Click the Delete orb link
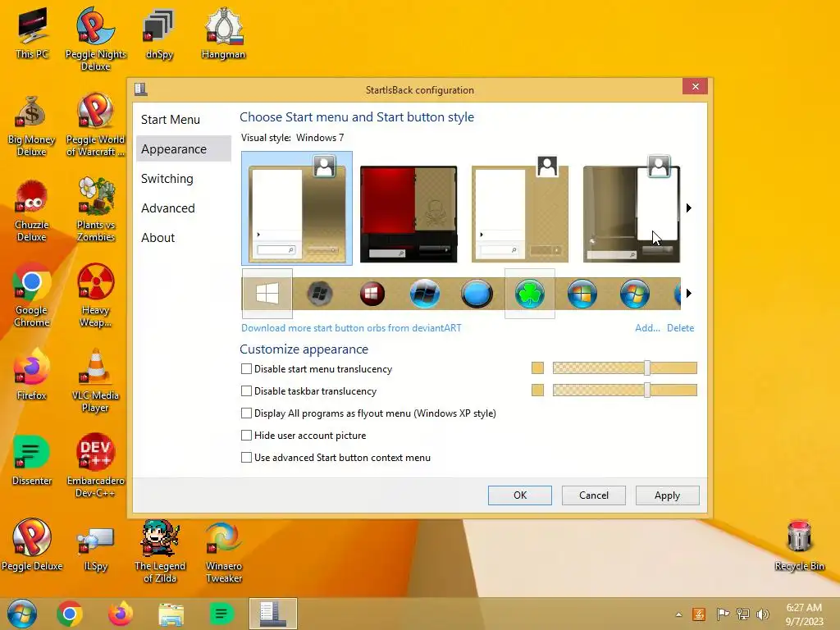Viewport: 840px width, 630px height. (x=680, y=328)
